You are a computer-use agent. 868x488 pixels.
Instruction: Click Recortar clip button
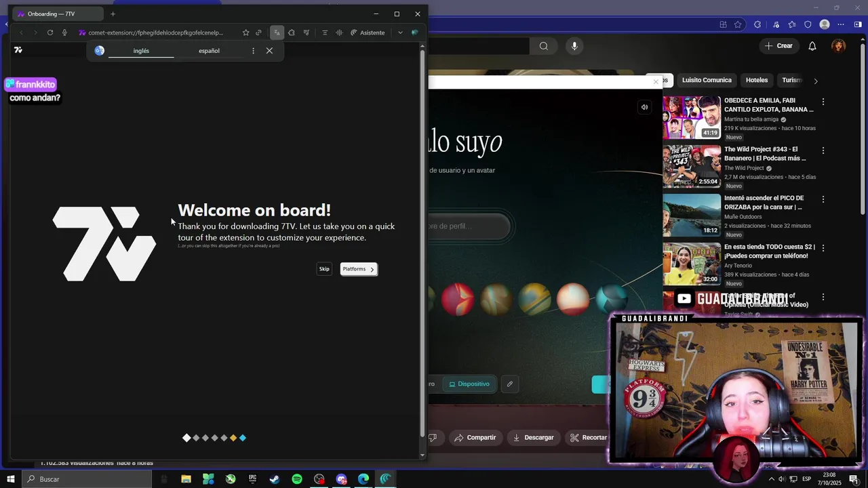pyautogui.click(x=588, y=438)
